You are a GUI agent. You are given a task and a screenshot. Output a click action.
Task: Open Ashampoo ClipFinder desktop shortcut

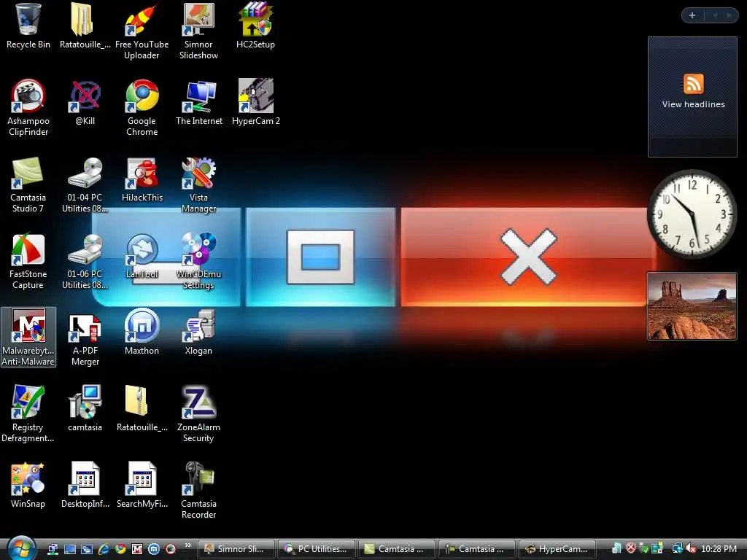[x=28, y=108]
